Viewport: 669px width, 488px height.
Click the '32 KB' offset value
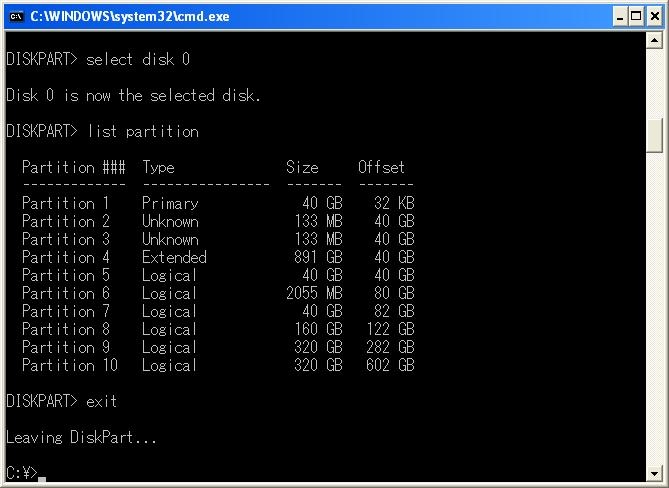click(x=394, y=203)
